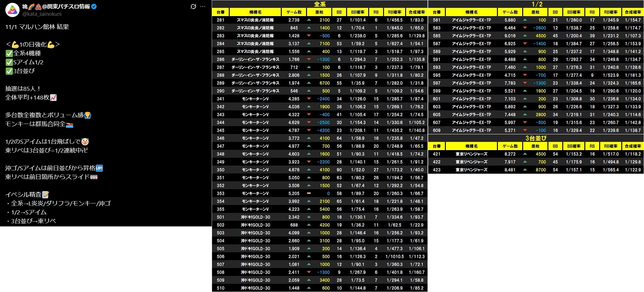
Task: Click the 3台並び table title
Action: coord(536,138)
